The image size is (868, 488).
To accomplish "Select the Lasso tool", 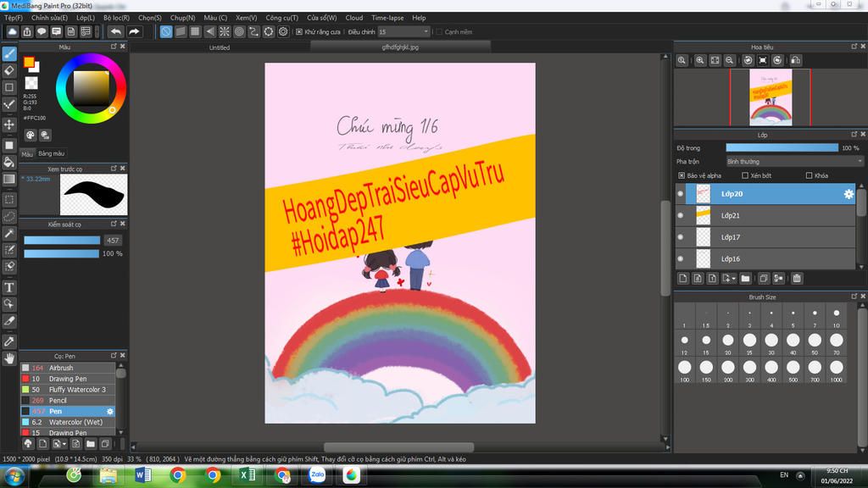I will 9,216.
